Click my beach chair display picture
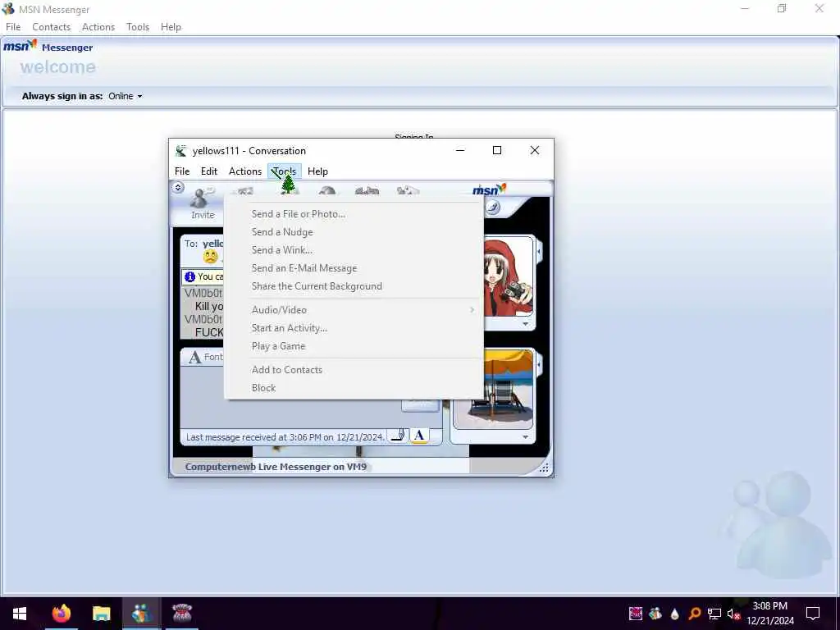This screenshot has width=840, height=630. click(x=492, y=388)
